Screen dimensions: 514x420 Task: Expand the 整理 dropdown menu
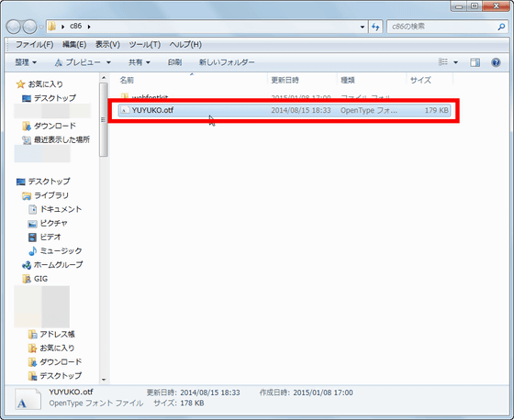(x=26, y=62)
